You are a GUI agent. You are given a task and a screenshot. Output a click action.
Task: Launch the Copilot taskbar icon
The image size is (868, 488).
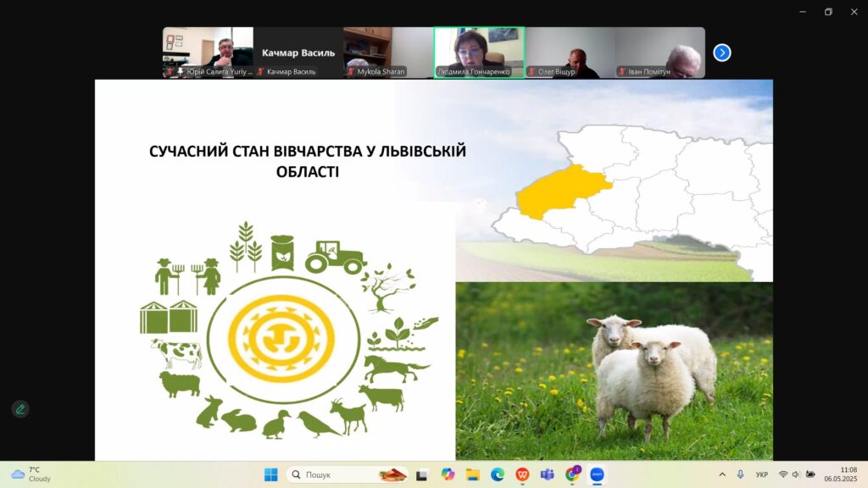coord(448,474)
